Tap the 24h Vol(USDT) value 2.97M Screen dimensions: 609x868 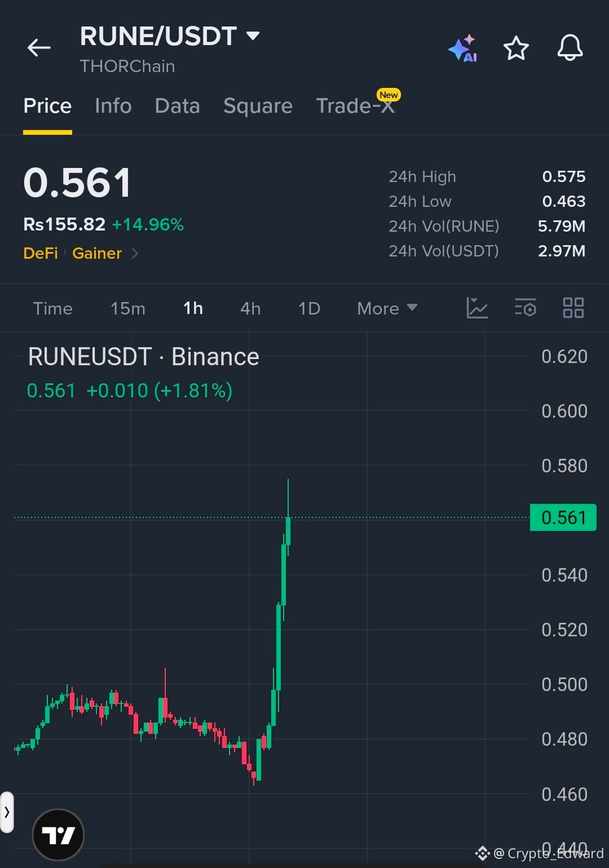tap(562, 251)
